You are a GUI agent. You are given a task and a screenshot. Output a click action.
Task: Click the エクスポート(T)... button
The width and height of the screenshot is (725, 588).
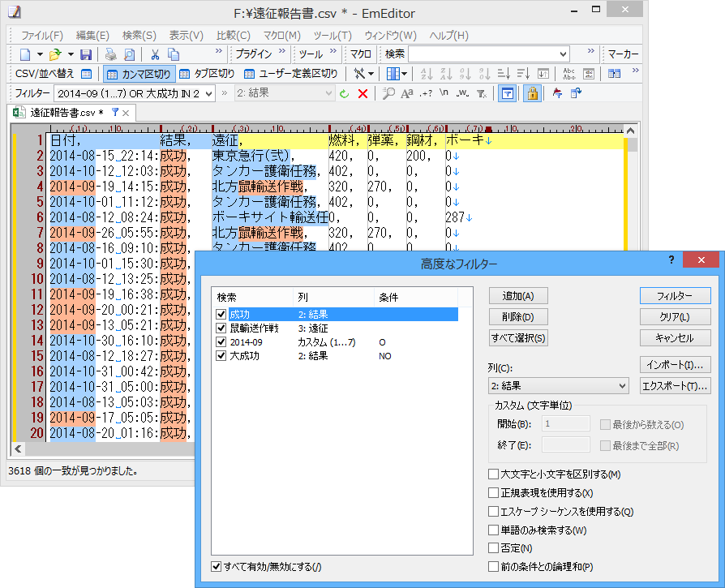(x=675, y=385)
